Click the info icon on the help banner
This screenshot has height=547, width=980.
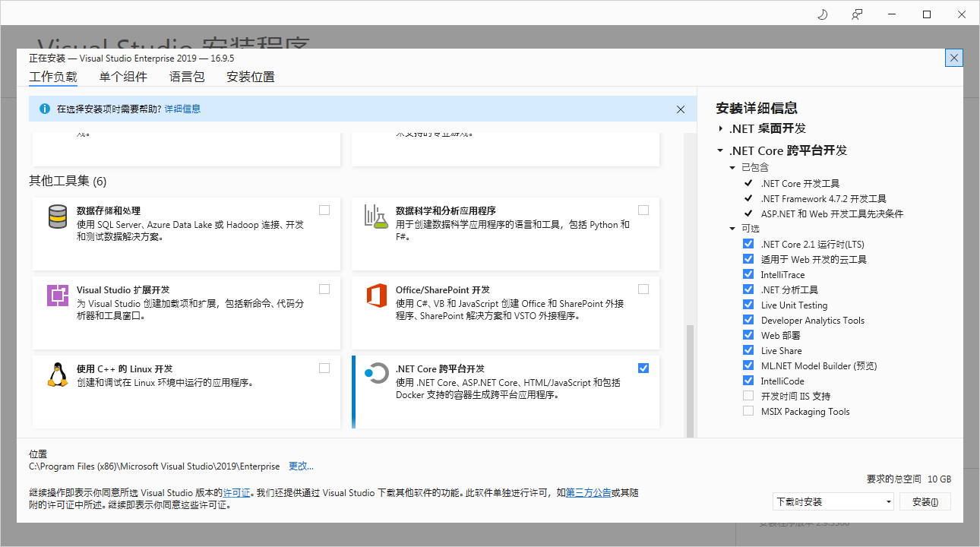(43, 109)
